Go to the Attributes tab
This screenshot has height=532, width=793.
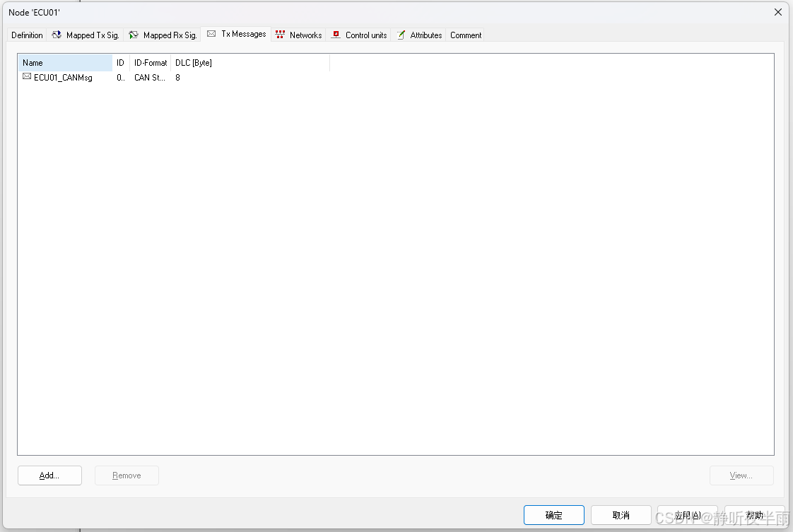tap(418, 35)
